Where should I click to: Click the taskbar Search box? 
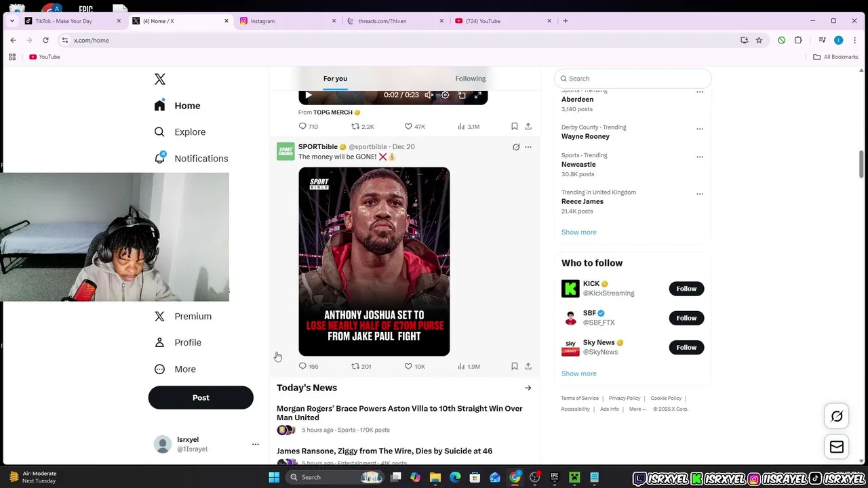(x=336, y=477)
